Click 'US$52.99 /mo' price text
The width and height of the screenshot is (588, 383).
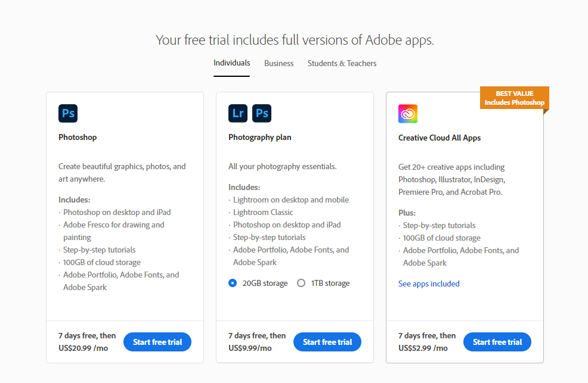tap(423, 348)
